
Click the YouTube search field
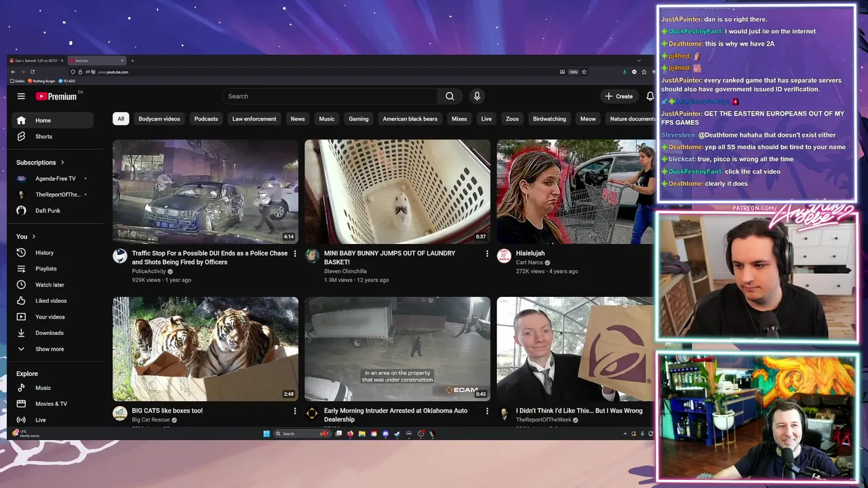pos(330,96)
